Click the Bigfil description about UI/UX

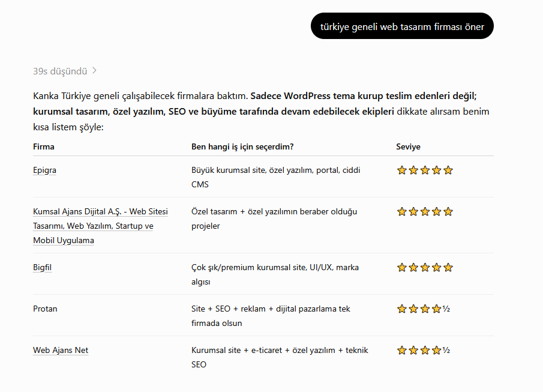(x=275, y=274)
